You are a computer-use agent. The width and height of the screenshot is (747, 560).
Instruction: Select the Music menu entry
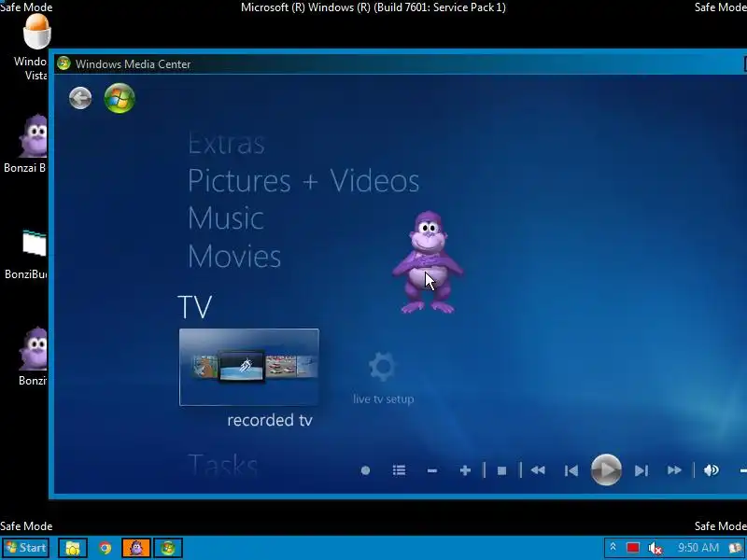click(226, 218)
